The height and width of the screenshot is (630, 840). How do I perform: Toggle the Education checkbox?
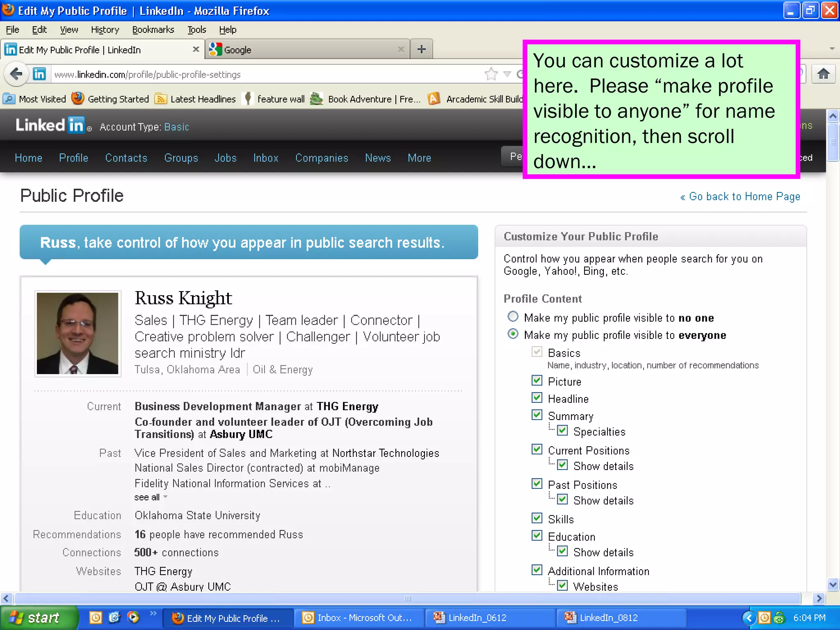537,536
